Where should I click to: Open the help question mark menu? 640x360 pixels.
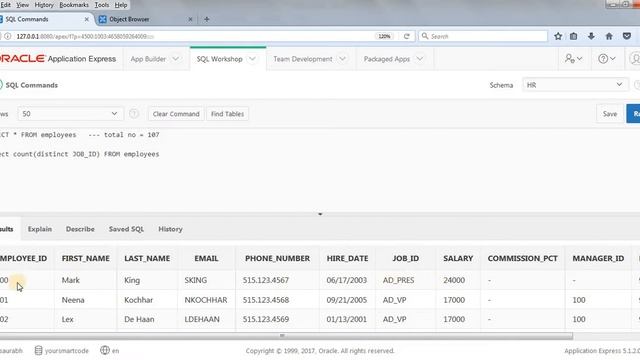(x=607, y=59)
